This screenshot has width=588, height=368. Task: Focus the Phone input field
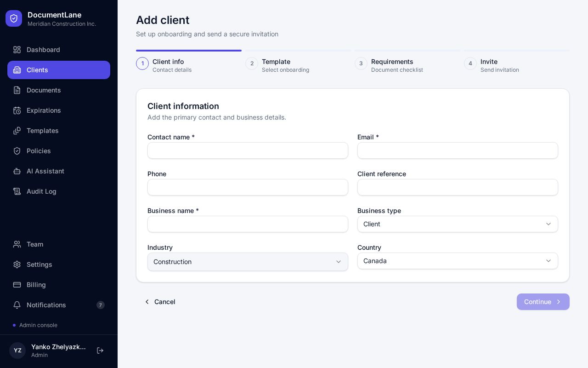pyautogui.click(x=248, y=187)
